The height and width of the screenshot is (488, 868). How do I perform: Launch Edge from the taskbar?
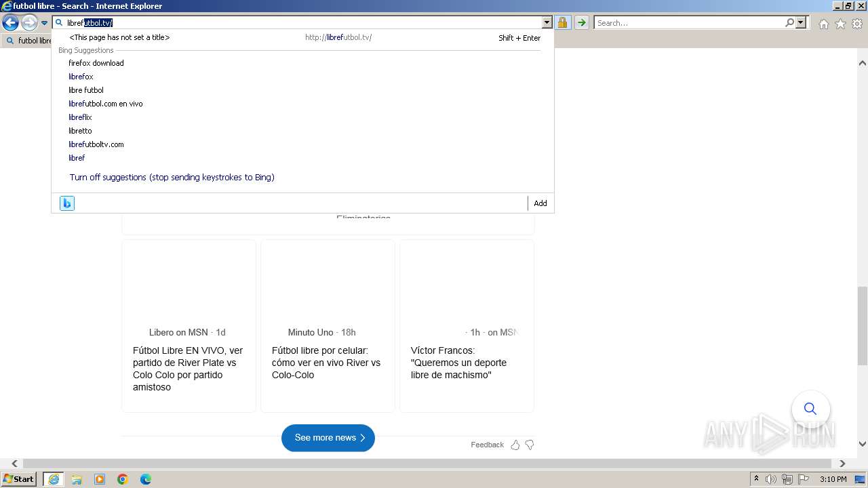[x=146, y=479]
